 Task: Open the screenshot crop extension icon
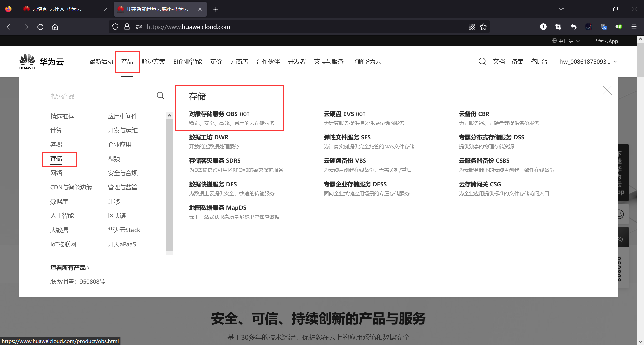click(558, 27)
